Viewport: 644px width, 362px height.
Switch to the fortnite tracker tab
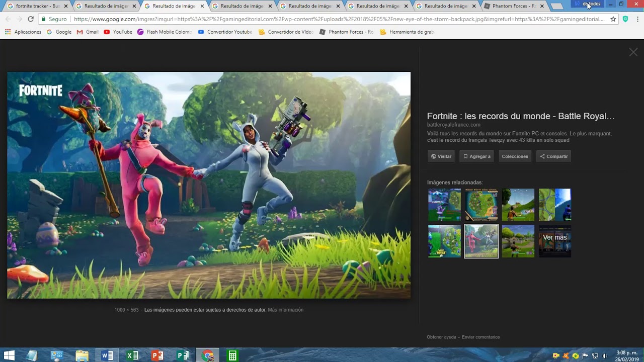click(x=38, y=6)
